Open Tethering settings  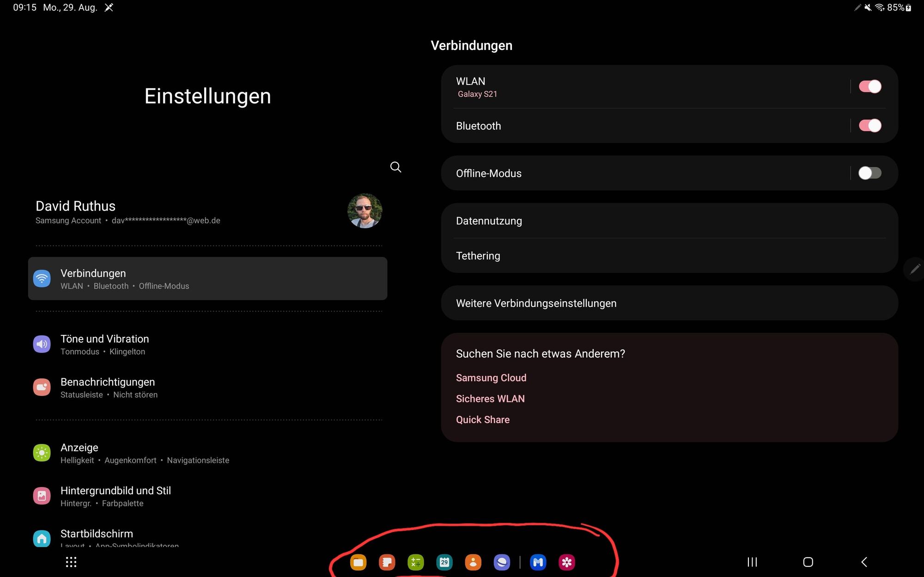point(669,255)
